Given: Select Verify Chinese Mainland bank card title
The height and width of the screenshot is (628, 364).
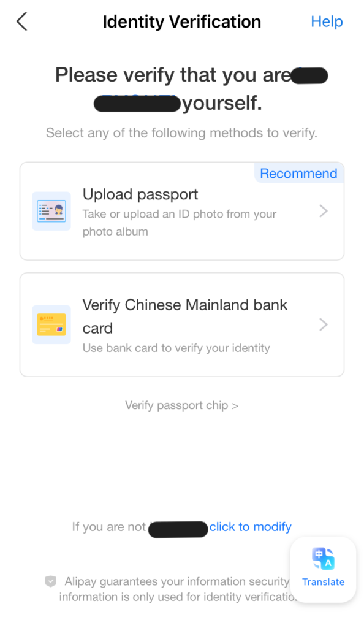Looking at the screenshot, I should click(x=185, y=316).
